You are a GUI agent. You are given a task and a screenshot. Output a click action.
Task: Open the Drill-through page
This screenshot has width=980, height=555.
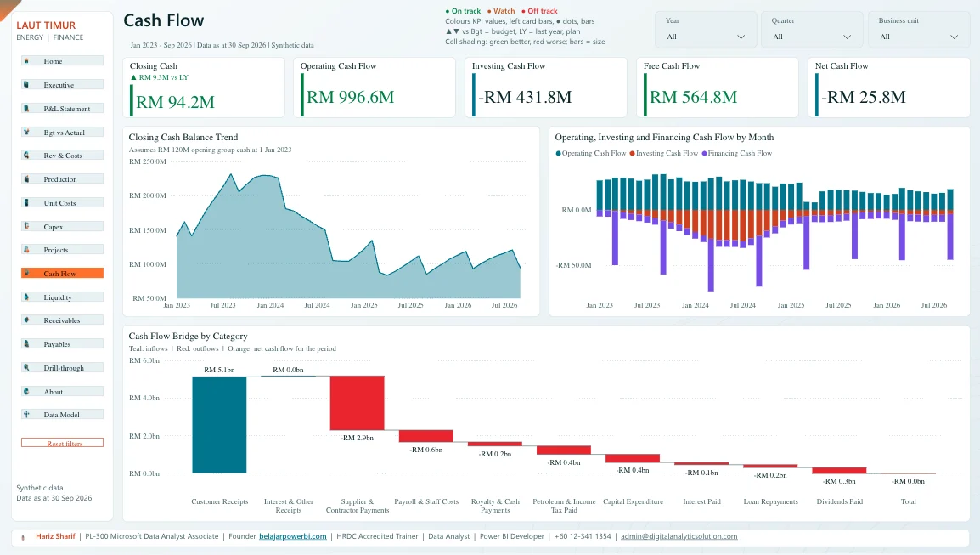point(62,368)
